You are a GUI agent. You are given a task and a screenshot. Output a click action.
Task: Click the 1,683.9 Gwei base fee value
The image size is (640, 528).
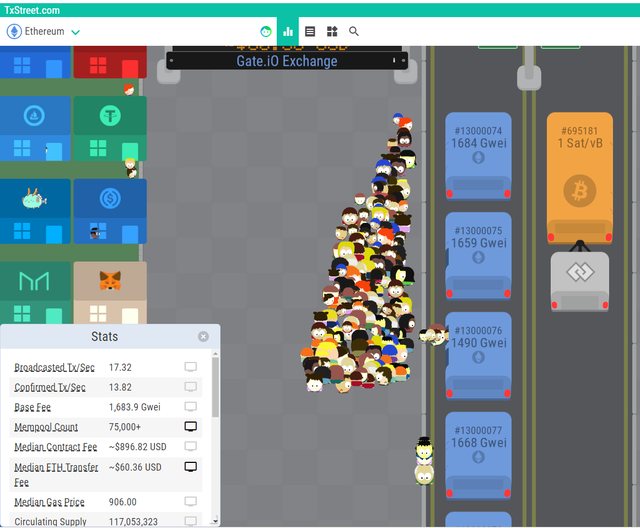(x=135, y=407)
